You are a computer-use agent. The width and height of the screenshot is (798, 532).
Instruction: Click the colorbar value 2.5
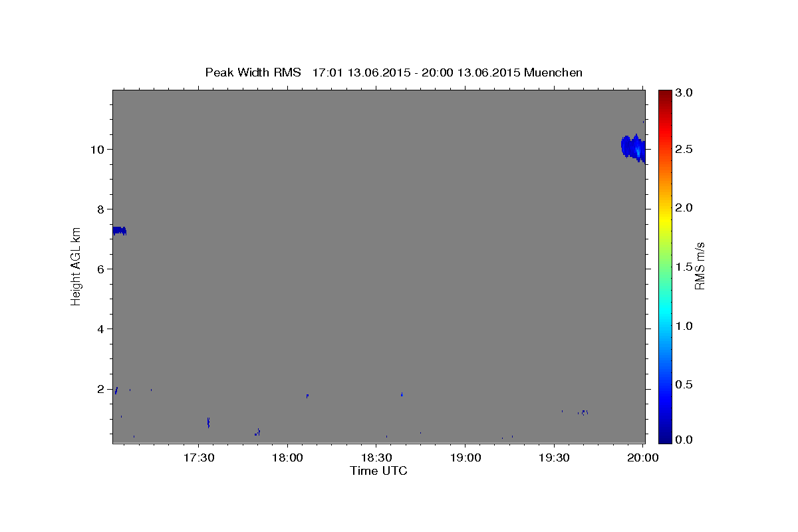click(684, 149)
